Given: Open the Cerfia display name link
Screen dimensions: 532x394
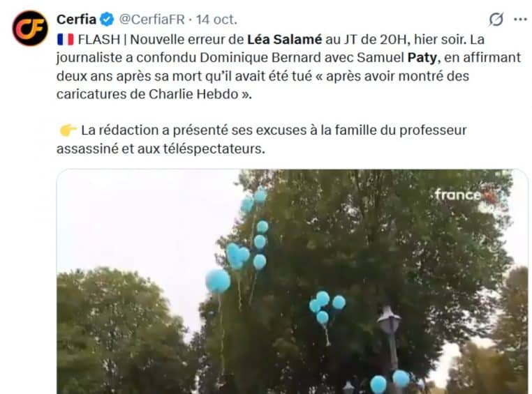Looking at the screenshot, I should pyautogui.click(x=76, y=20).
